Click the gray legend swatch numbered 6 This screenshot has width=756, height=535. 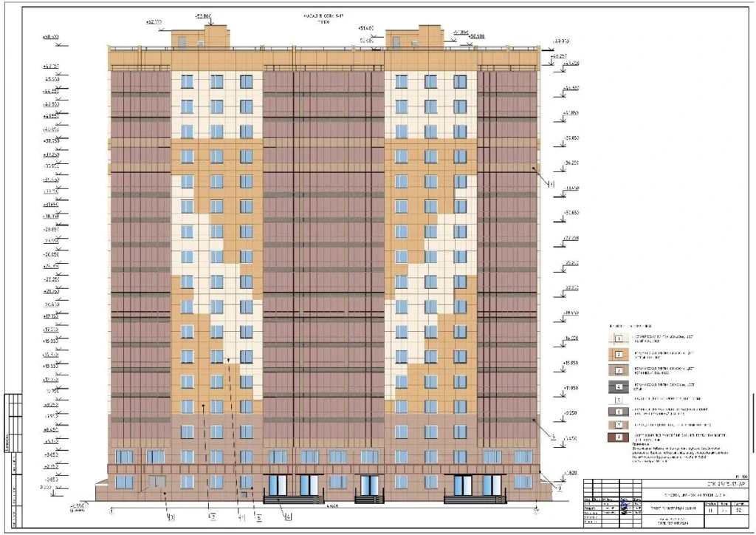(x=619, y=412)
